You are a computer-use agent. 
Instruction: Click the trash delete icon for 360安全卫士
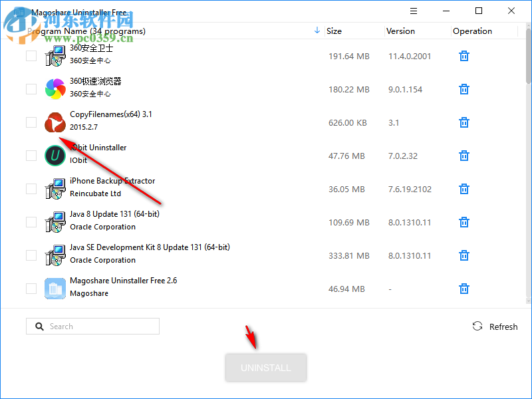pos(464,56)
